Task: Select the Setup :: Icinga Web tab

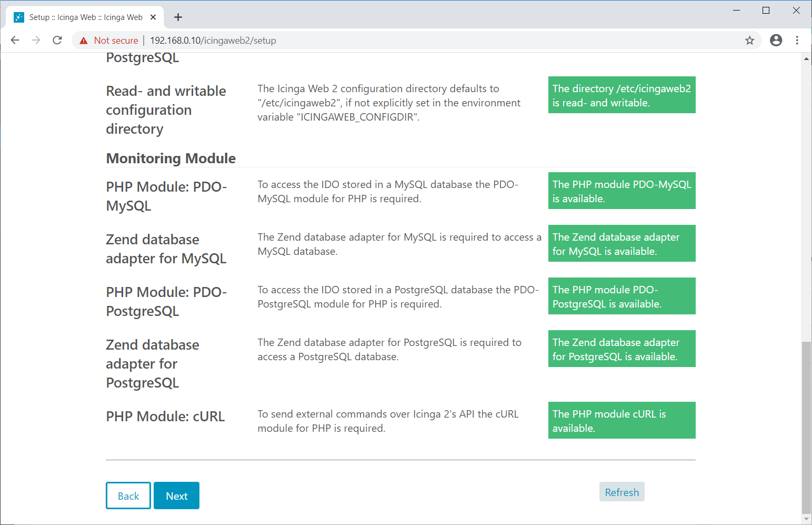Action: pyautogui.click(x=85, y=17)
